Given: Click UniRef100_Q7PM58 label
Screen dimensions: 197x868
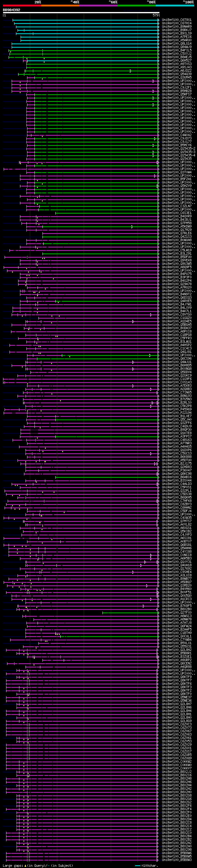Looking at the screenshot, I should 176,223.
